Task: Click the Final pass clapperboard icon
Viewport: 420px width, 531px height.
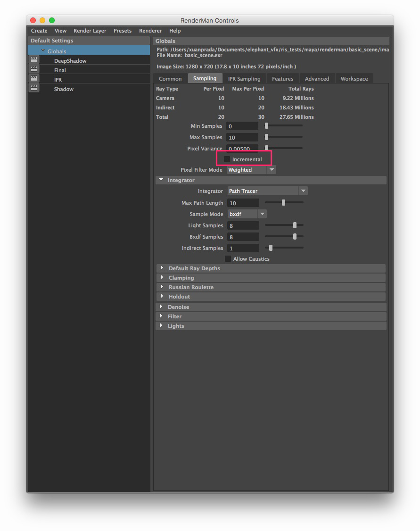Action: tap(34, 69)
